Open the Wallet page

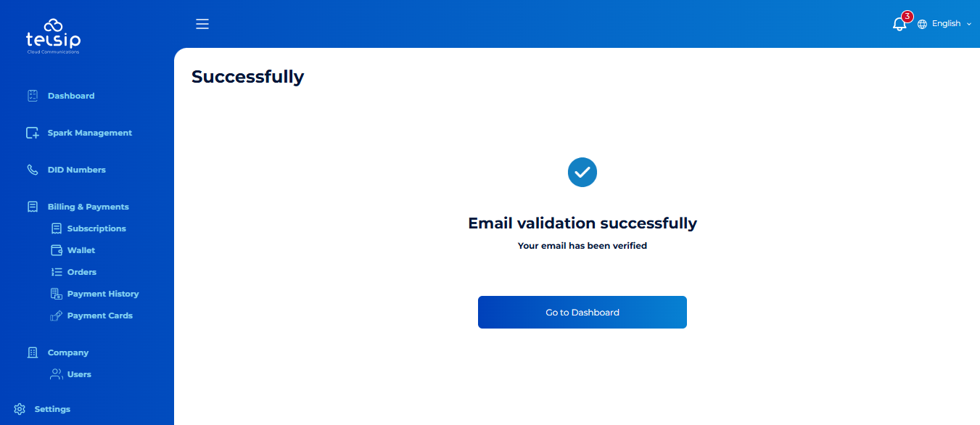(81, 250)
